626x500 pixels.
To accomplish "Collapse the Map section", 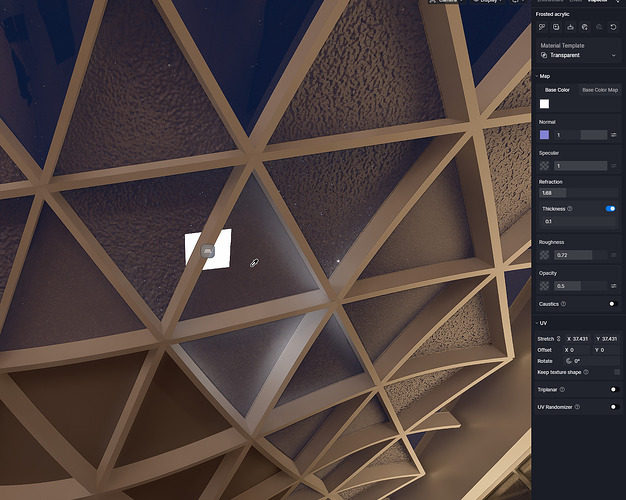I will 536,76.
